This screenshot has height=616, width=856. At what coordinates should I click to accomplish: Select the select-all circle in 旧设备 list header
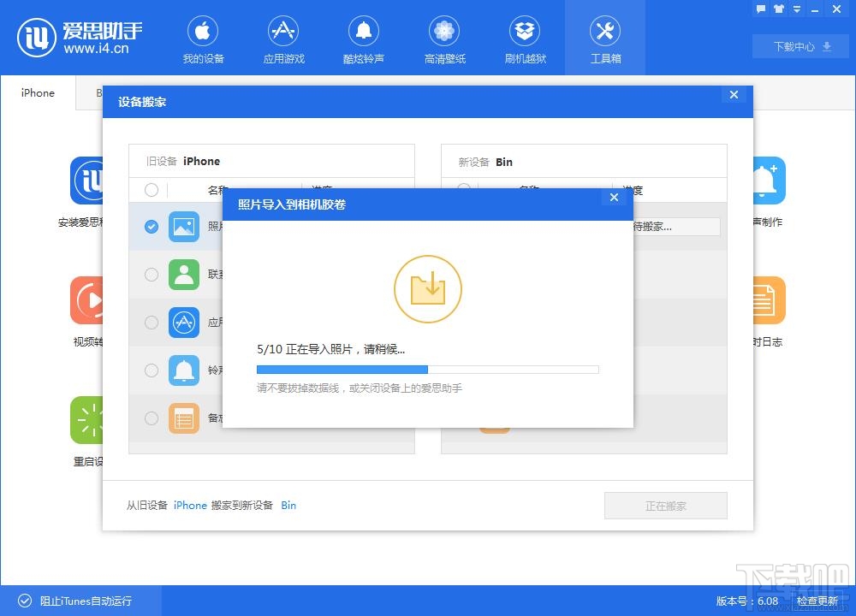coord(152,190)
